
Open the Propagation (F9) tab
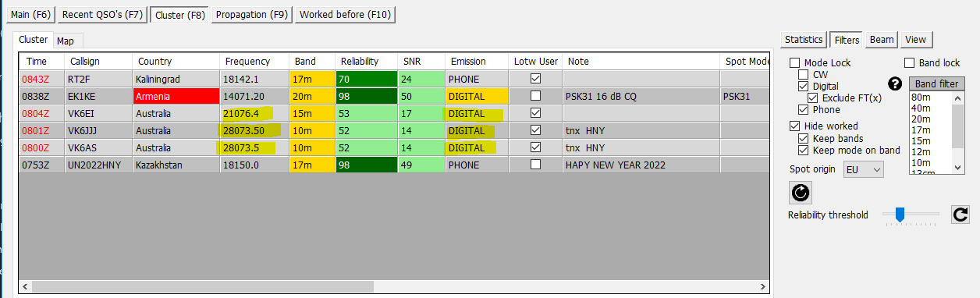click(x=252, y=14)
